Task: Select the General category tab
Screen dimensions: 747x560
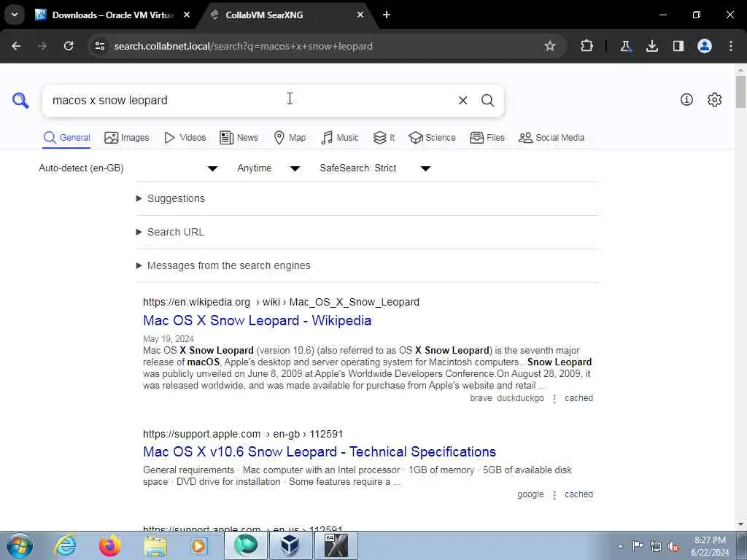Action: (66, 138)
